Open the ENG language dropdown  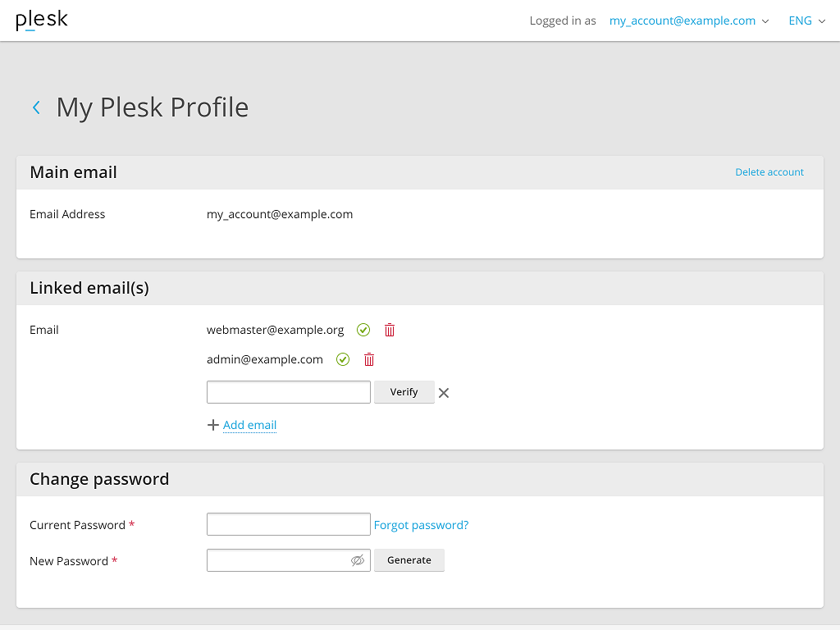[x=807, y=21]
